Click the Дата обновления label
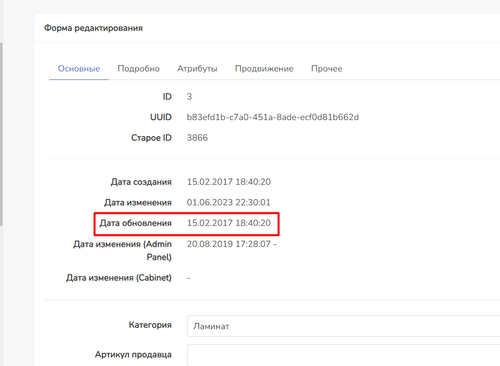The width and height of the screenshot is (500, 366). [136, 223]
